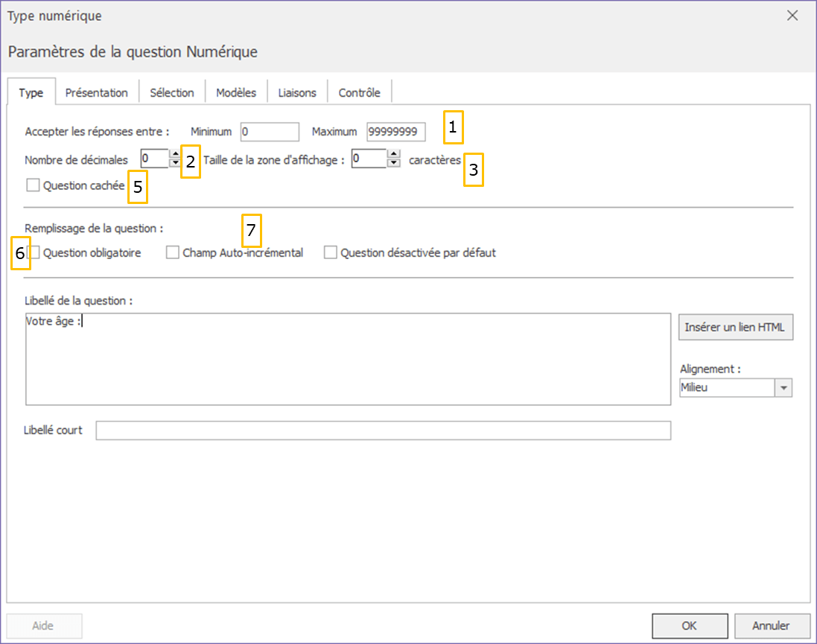Image resolution: width=817 pixels, height=644 pixels.
Task: Tick the Question obligatoire checkbox
Action: pos(34,252)
